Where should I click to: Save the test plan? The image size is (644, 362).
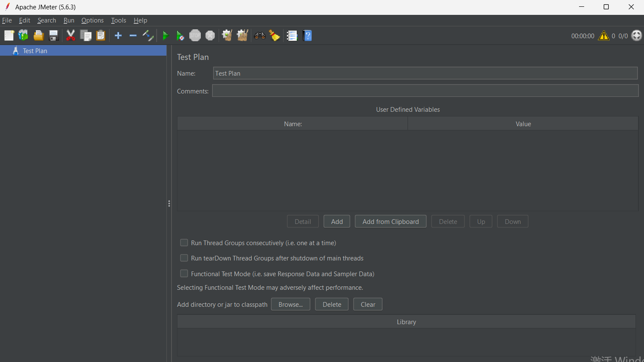pyautogui.click(x=53, y=36)
